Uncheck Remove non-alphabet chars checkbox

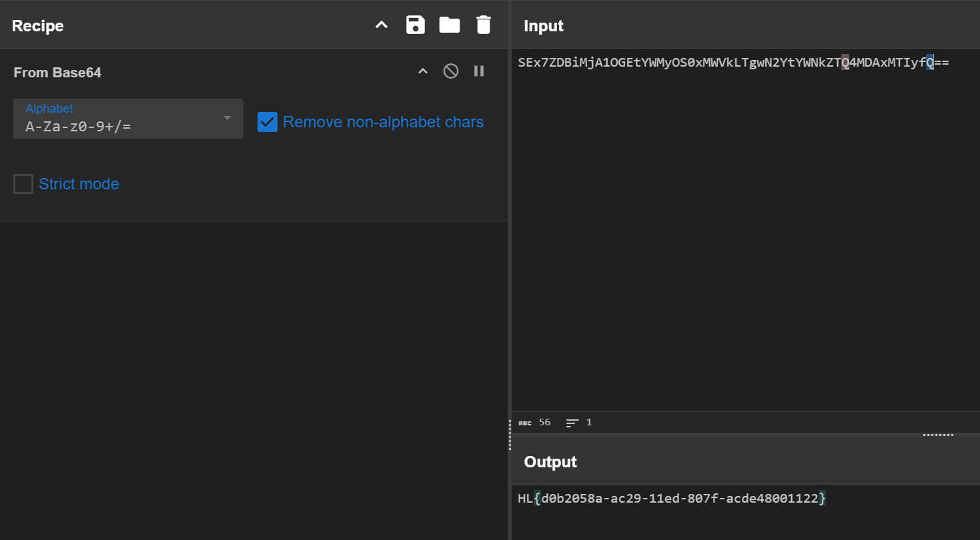[x=268, y=122]
